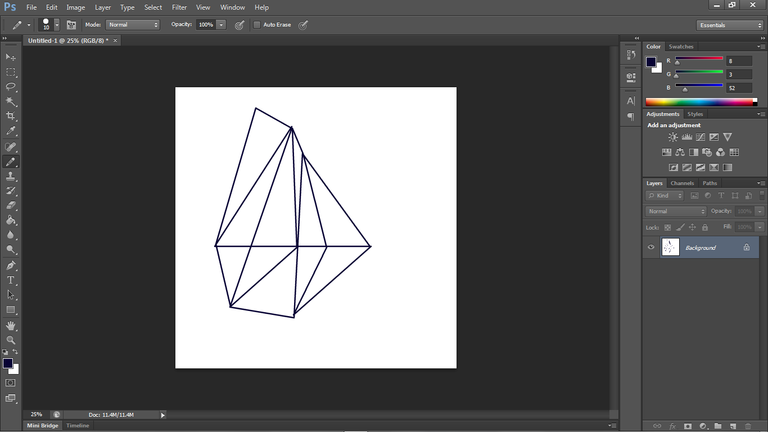
Task: Swap foreground and background colors
Action: click(x=15, y=352)
